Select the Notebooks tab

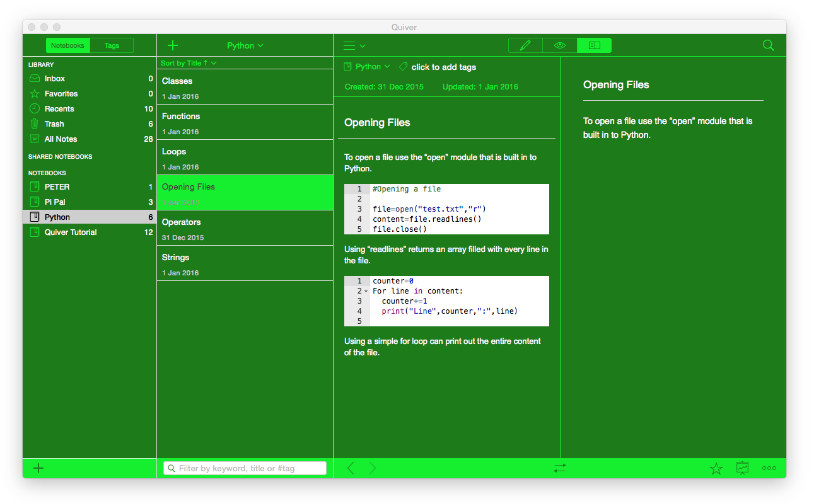68,45
